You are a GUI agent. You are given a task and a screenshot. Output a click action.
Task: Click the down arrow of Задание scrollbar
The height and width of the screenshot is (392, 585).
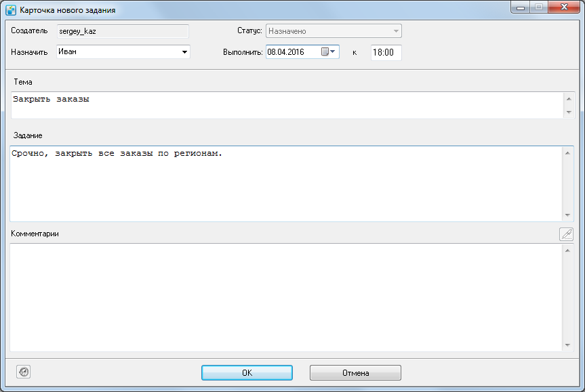[x=567, y=215]
